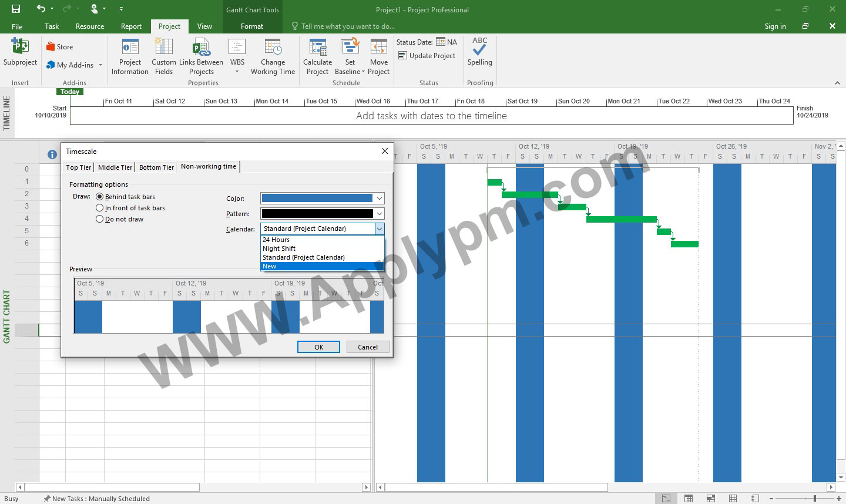Viewport: 846px width, 504px height.
Task: Click the zoom slider in status bar
Action: pos(814,499)
